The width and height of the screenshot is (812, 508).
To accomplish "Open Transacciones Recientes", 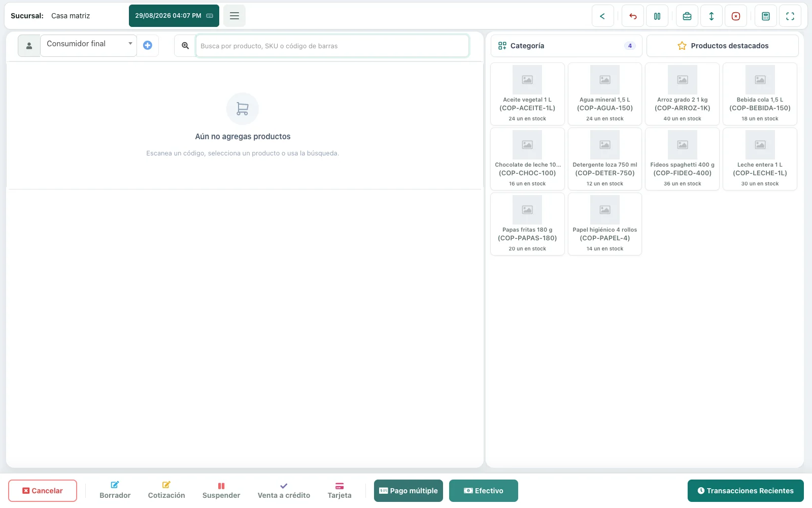I will click(746, 491).
